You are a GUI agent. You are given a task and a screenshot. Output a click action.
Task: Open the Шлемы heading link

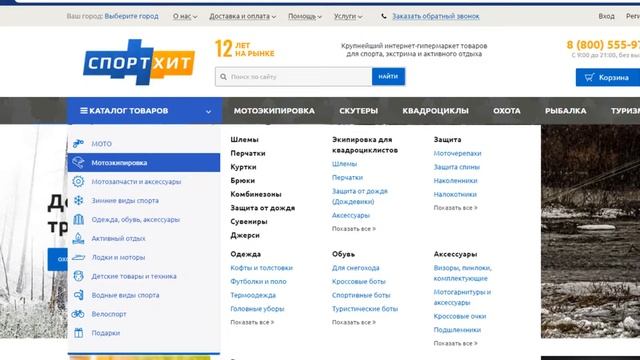coord(244,140)
